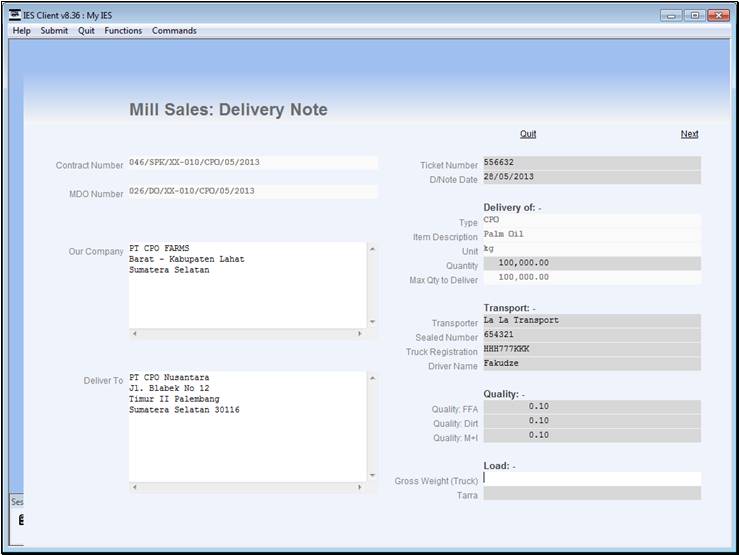The height and width of the screenshot is (555, 739).
Task: Minimize the IES Client window
Action: (x=671, y=16)
